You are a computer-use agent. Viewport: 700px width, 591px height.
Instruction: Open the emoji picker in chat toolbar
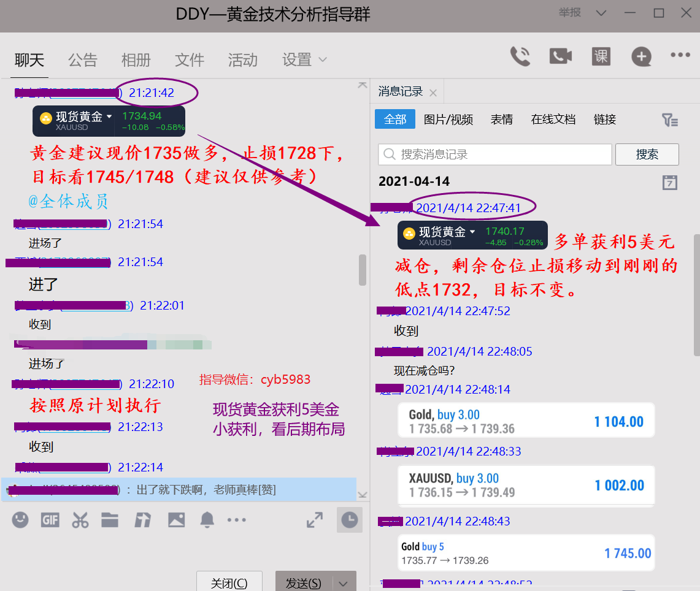(x=20, y=520)
